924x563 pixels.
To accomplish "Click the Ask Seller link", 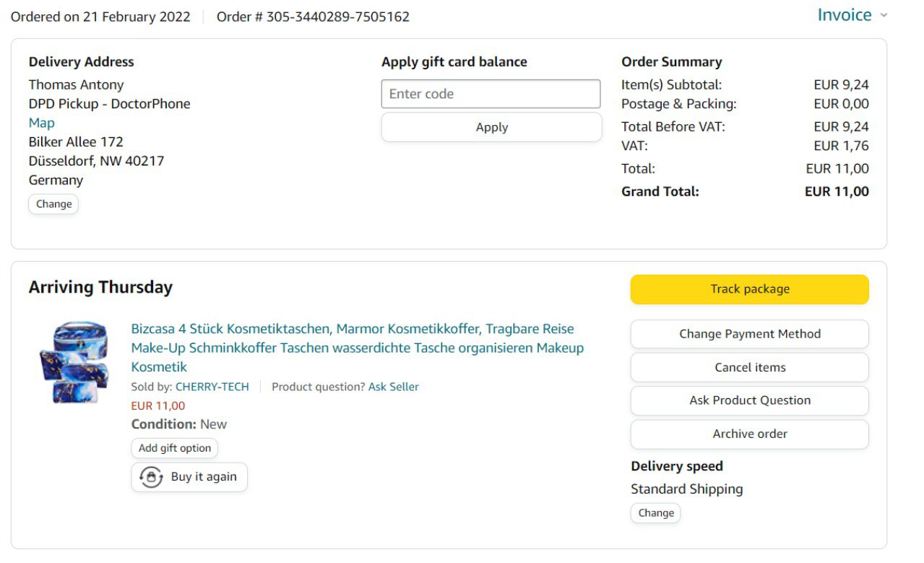I will [393, 387].
